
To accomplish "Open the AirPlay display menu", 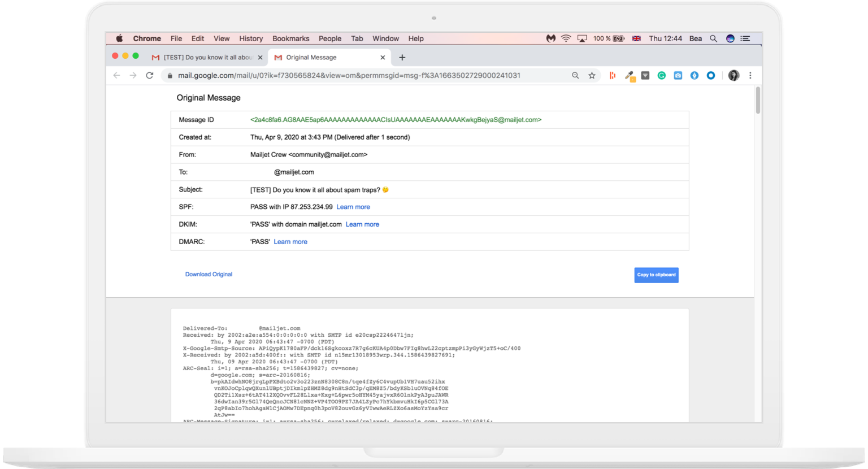I will point(582,38).
